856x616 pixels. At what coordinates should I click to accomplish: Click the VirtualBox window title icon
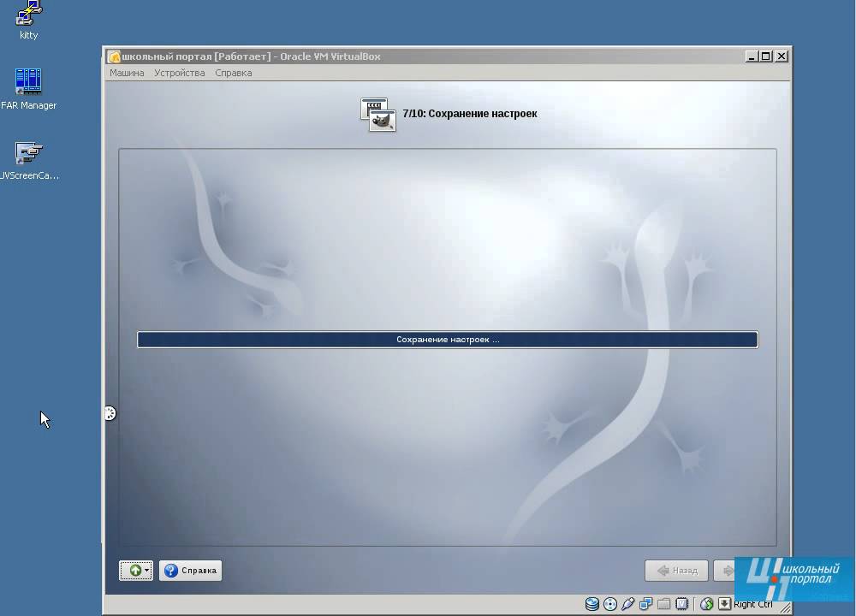tap(114, 56)
